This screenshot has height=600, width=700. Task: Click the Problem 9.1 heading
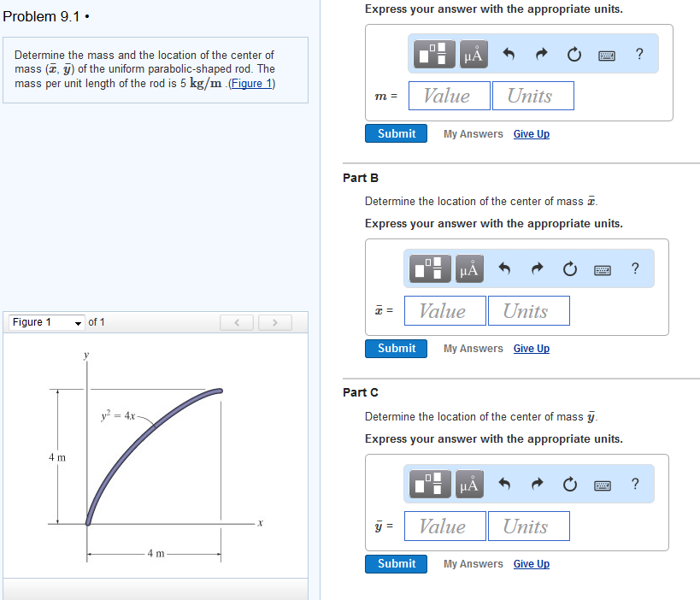(x=46, y=16)
